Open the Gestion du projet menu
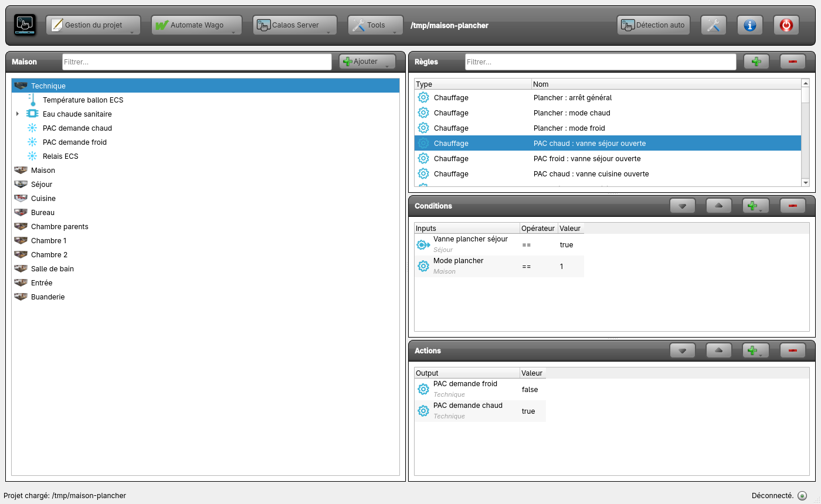Screen dimensions: 821x504 click(x=93, y=25)
